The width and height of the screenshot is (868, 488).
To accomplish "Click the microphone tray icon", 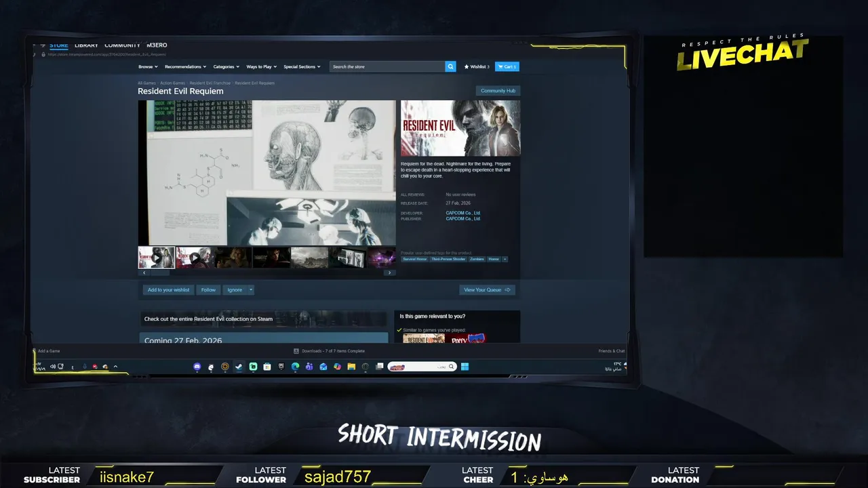I will [x=85, y=367].
